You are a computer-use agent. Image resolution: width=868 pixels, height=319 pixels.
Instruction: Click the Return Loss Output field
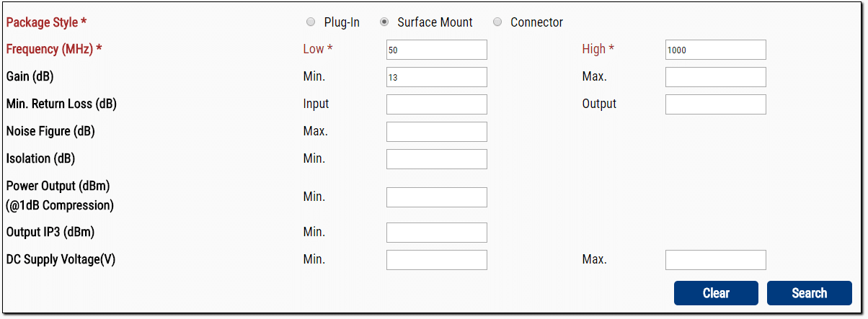(x=715, y=104)
